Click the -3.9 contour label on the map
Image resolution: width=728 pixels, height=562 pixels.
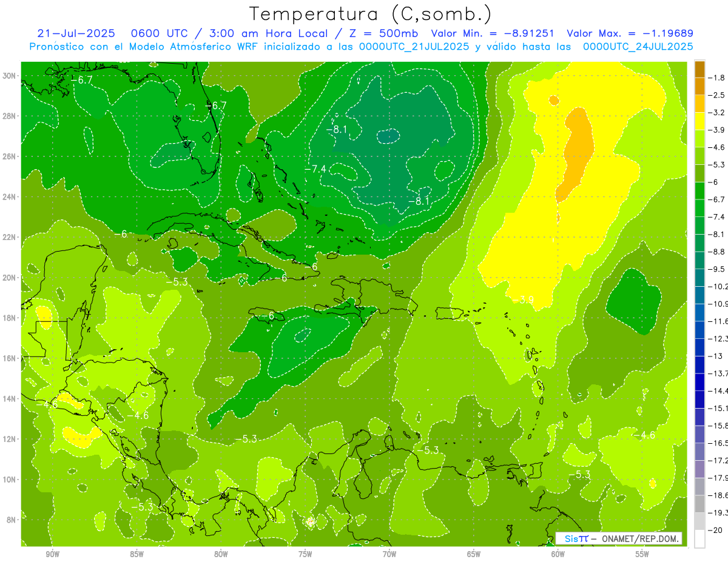pos(523,299)
